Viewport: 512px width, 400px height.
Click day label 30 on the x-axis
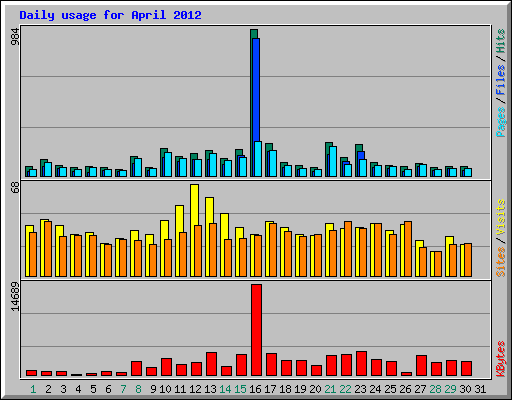click(x=465, y=389)
